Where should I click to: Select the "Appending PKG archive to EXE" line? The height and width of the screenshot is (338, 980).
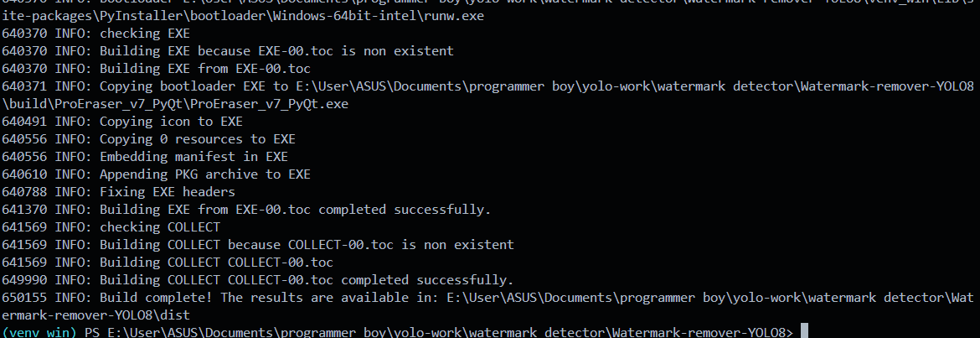pos(204,174)
